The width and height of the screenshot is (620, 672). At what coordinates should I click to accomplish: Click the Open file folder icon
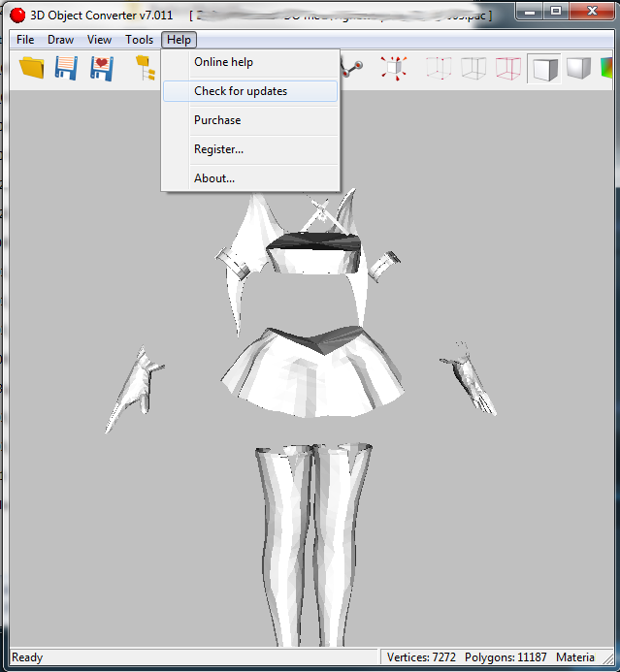(x=32, y=68)
